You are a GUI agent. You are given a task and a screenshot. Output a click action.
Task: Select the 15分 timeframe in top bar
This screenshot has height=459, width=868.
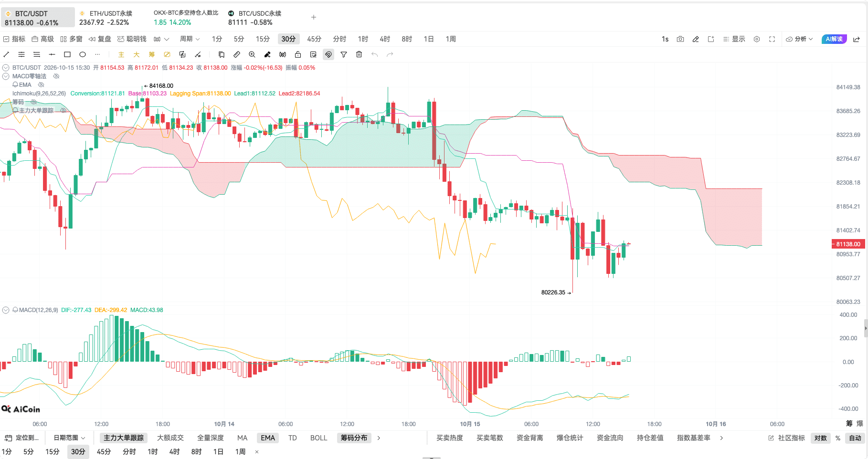click(263, 39)
